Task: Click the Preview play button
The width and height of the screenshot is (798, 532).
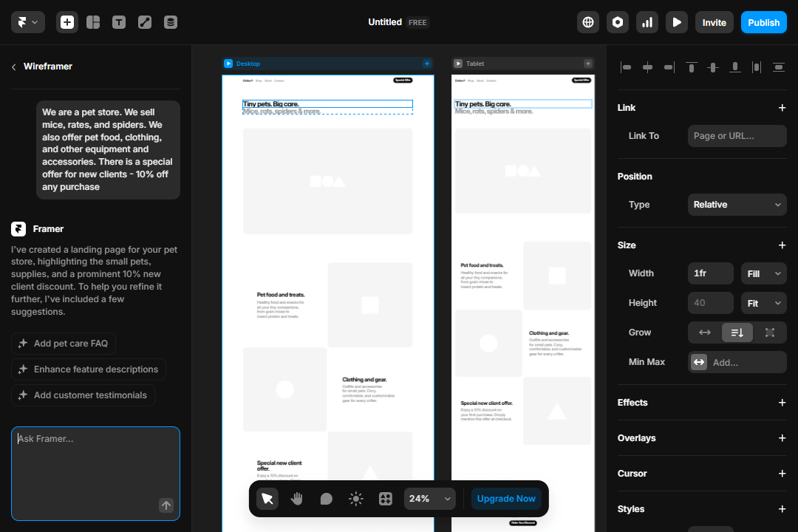Action: (x=677, y=22)
